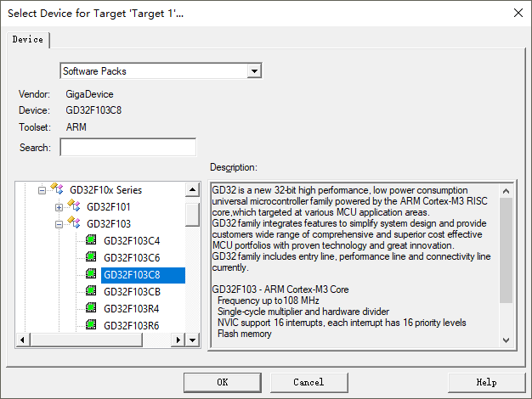The image size is (532, 399).
Task: Click 'Single-cycle multiplier and hardware divider' line
Action: tap(303, 312)
